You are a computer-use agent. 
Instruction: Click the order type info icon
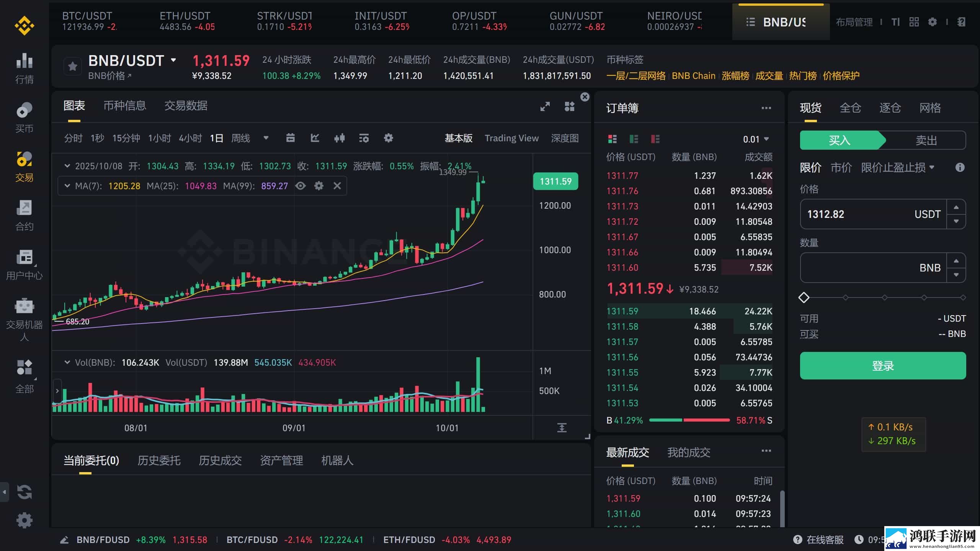coord(960,167)
